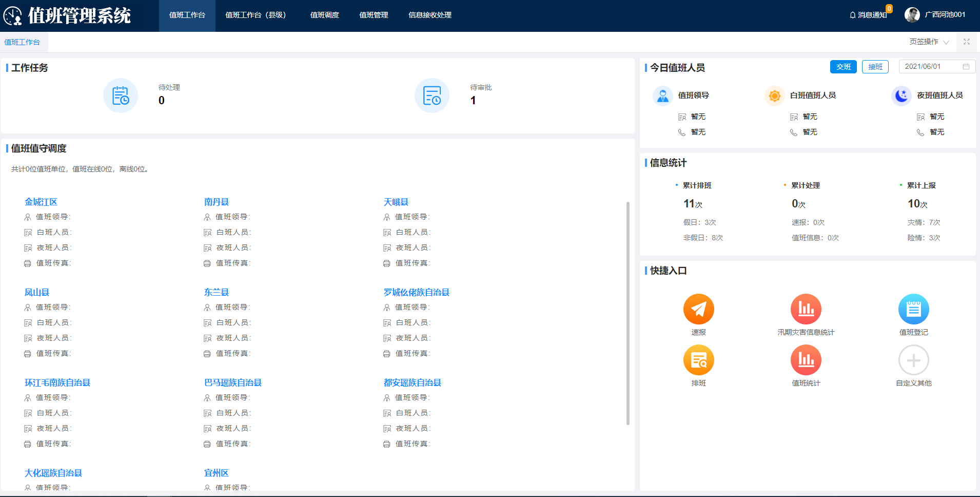Viewport: 980px width, 497px height.
Task: Click phone icon under 值班领导
Action: point(682,132)
